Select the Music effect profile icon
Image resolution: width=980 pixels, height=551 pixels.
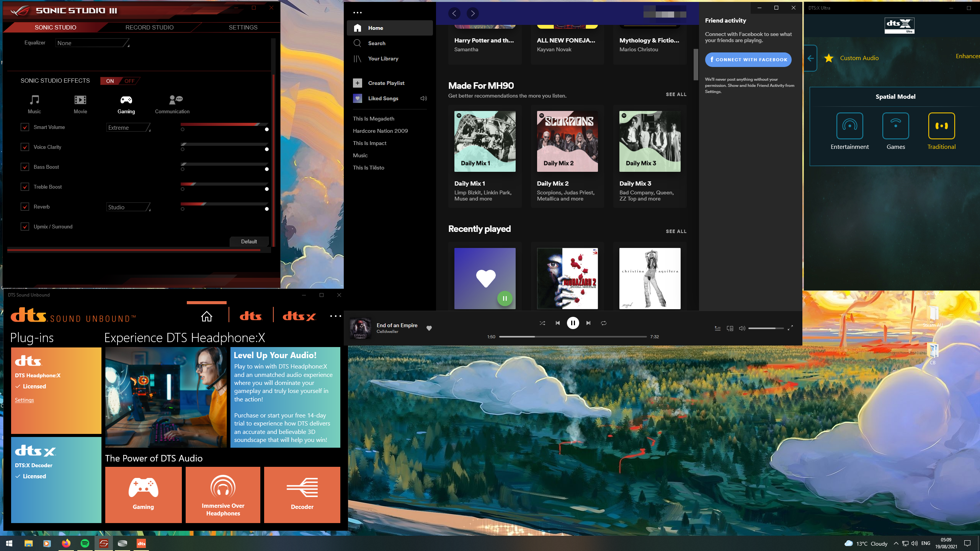[x=34, y=100]
